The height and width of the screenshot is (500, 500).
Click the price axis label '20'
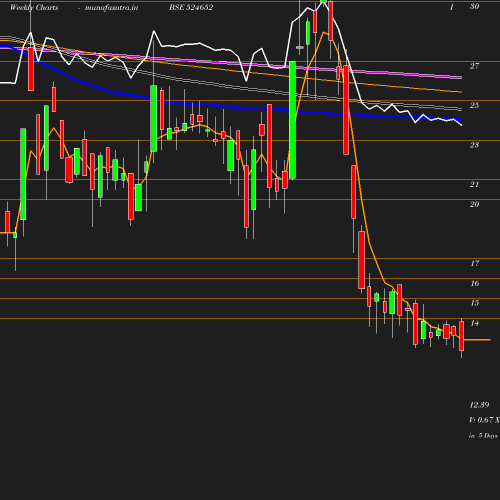[x=474, y=204]
